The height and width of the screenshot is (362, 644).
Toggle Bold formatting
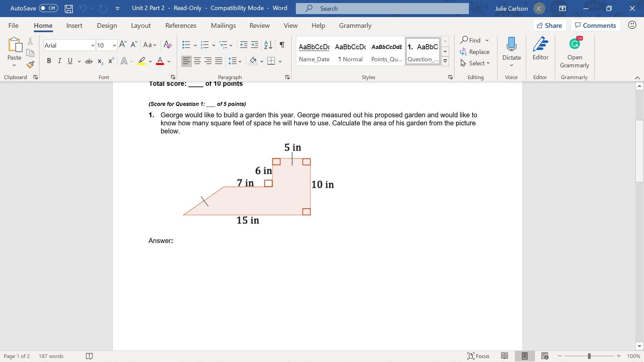pos(49,61)
